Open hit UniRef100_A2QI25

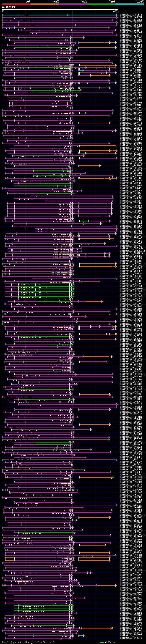point(131,55)
